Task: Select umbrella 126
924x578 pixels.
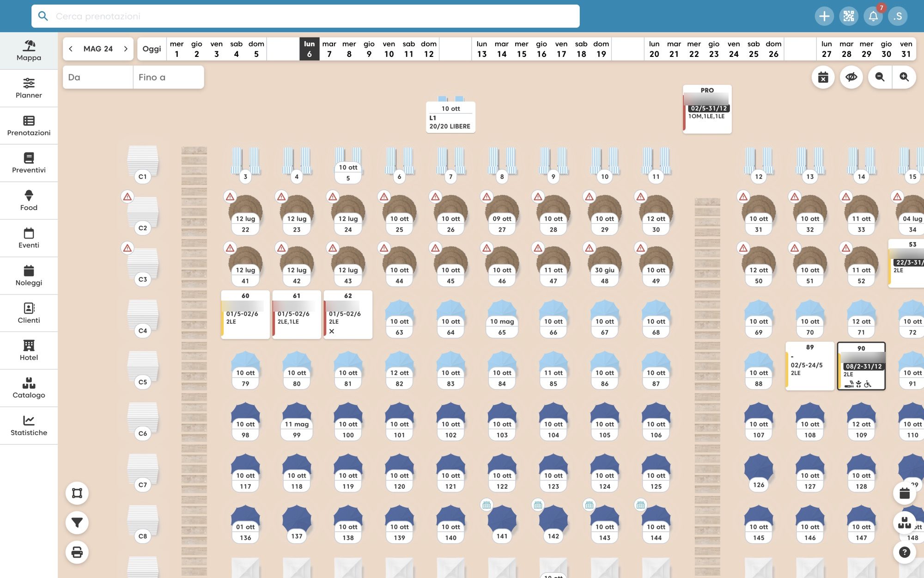Action: tap(759, 473)
